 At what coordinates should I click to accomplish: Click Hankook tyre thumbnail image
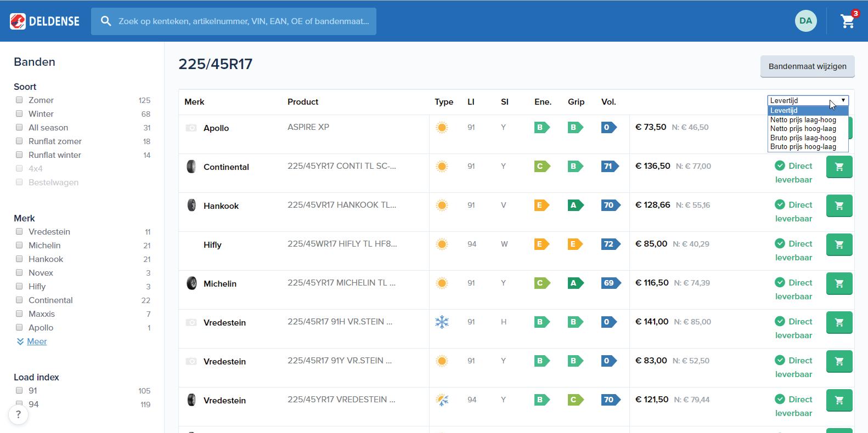click(191, 206)
